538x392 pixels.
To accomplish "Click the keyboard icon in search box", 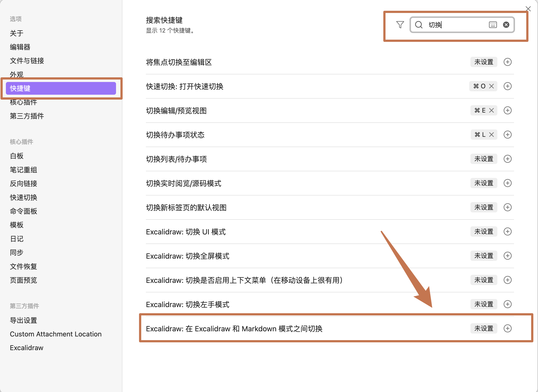I will pos(493,25).
